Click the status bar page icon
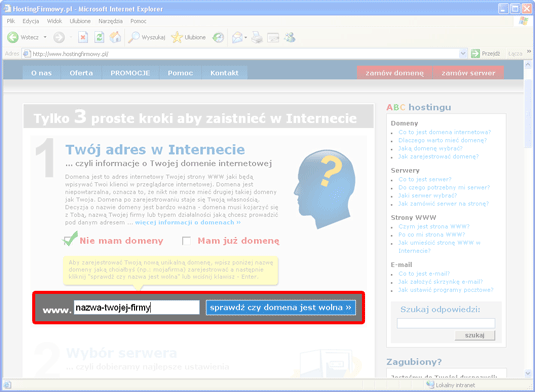The image size is (535, 392). point(7,385)
